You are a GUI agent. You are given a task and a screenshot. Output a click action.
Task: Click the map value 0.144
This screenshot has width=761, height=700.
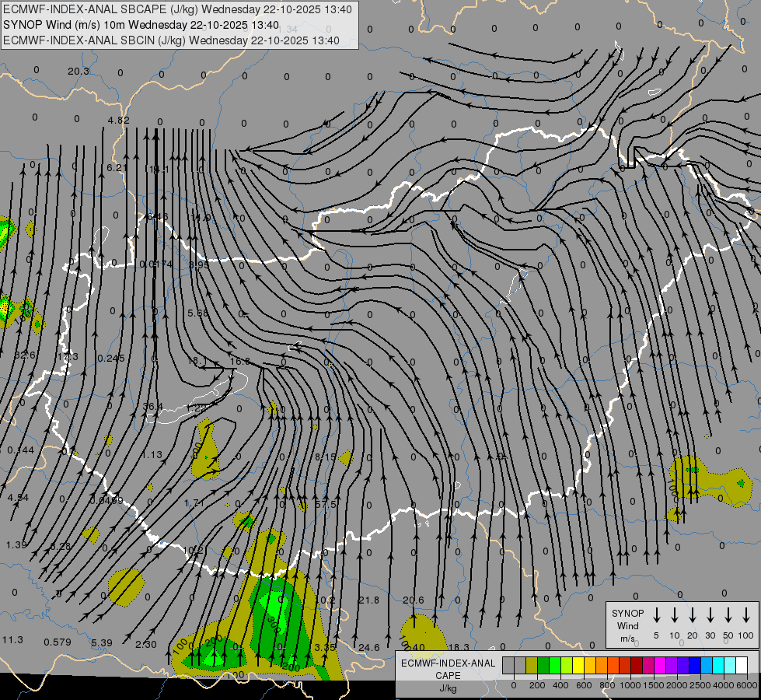pos(20,450)
